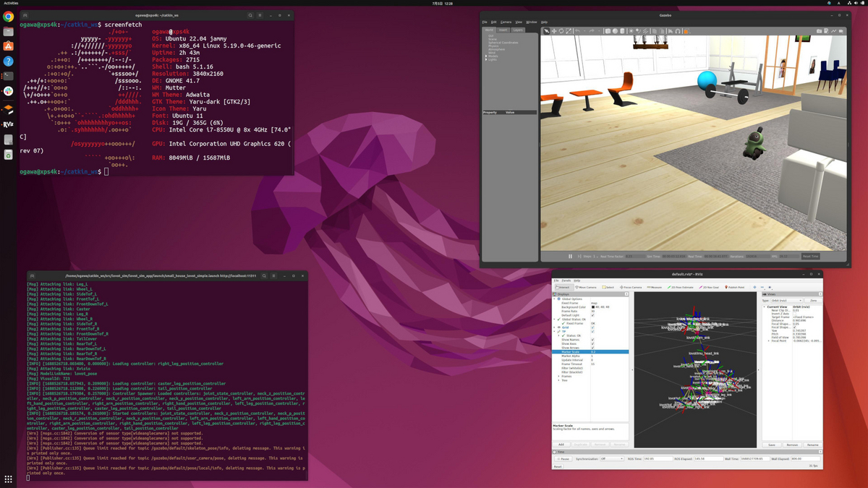
Task: Open the RViz File menu
Action: point(556,281)
